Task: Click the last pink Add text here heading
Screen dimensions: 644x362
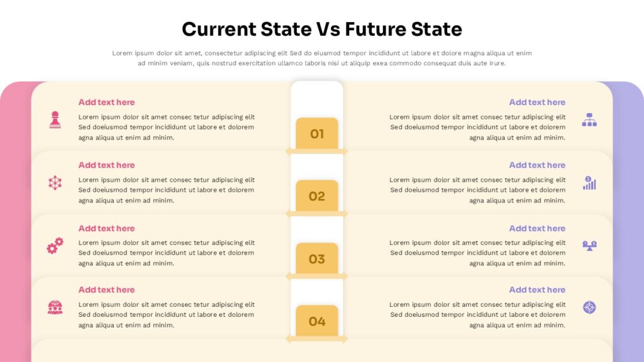Action: click(106, 290)
